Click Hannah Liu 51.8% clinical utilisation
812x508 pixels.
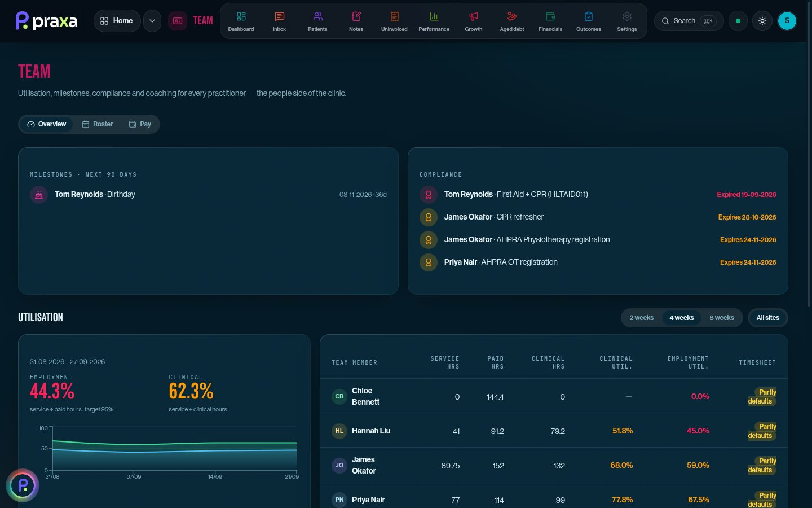[x=623, y=431]
